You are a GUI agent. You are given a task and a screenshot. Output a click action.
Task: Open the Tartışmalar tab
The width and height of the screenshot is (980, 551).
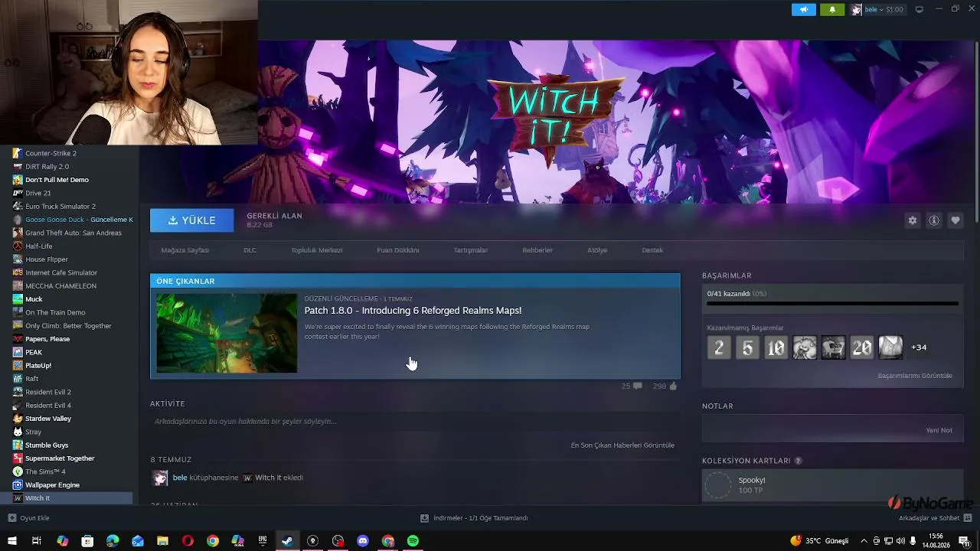click(471, 250)
